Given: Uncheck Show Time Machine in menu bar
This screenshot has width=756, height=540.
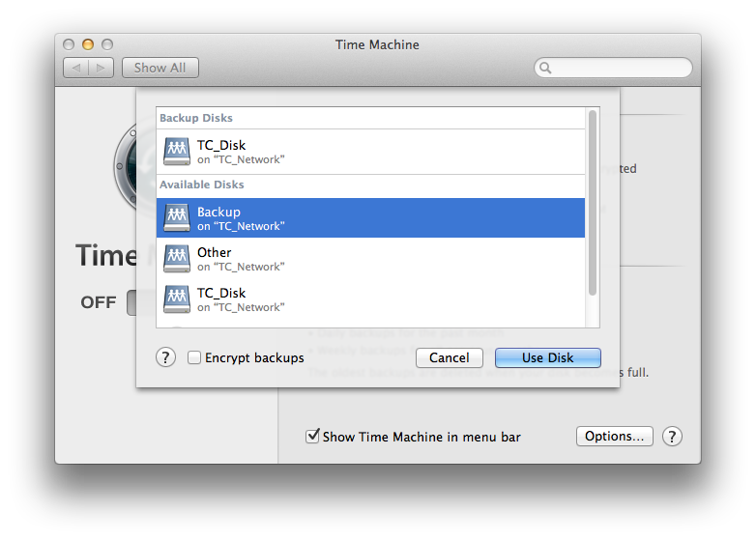Looking at the screenshot, I should 312,436.
